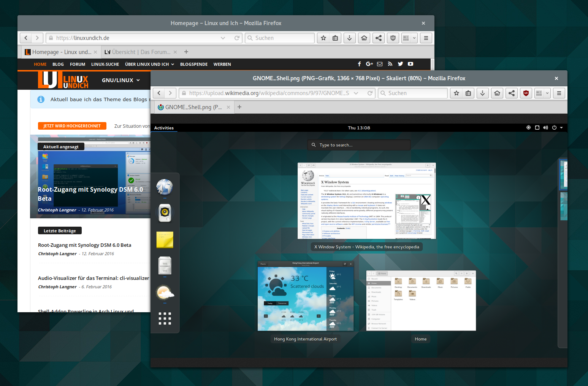Open RSS feed icon on Linux und Ich site
This screenshot has width=588, height=386.
(390, 64)
